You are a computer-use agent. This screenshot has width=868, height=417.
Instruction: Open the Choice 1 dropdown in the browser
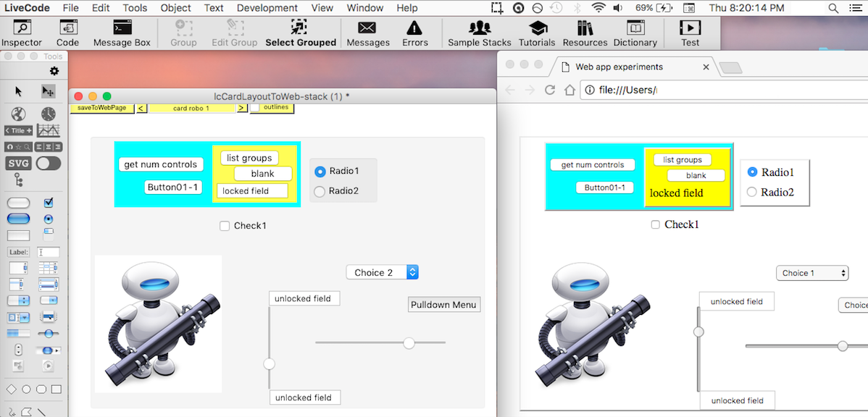tap(811, 273)
